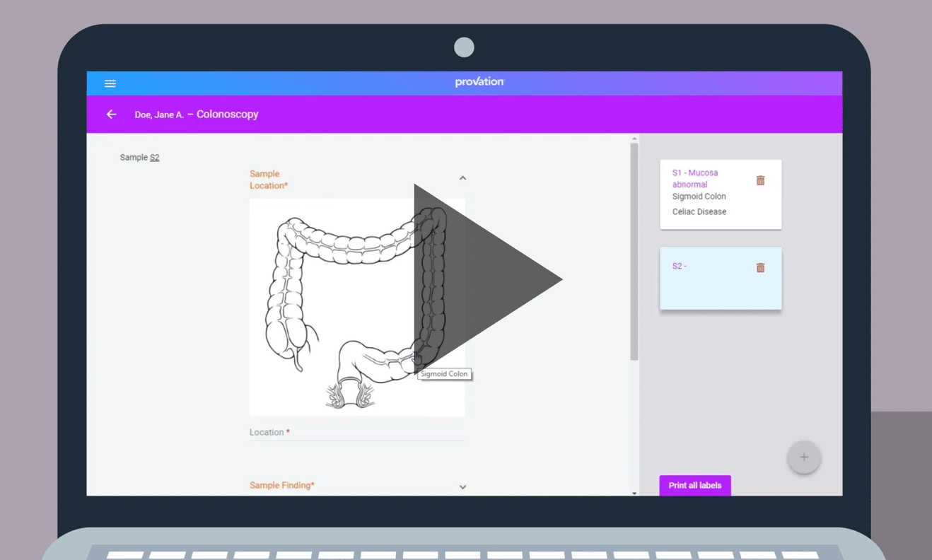
Task: Go back using the left arrow
Action: pos(111,115)
